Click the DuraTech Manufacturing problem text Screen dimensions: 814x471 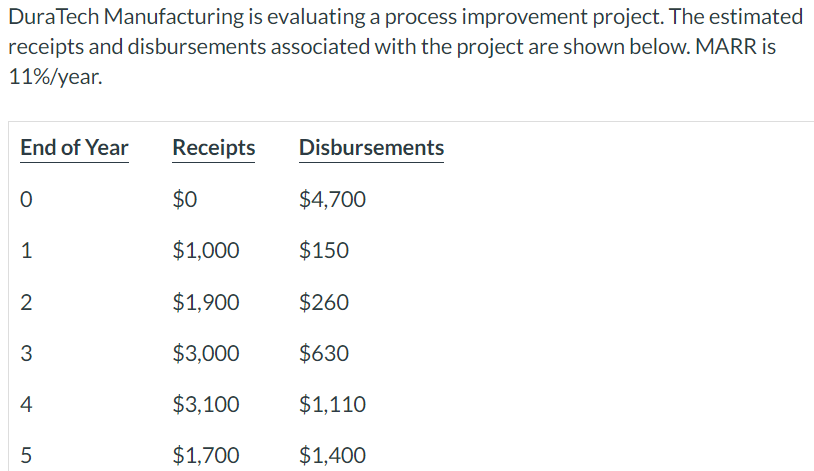[405, 46]
